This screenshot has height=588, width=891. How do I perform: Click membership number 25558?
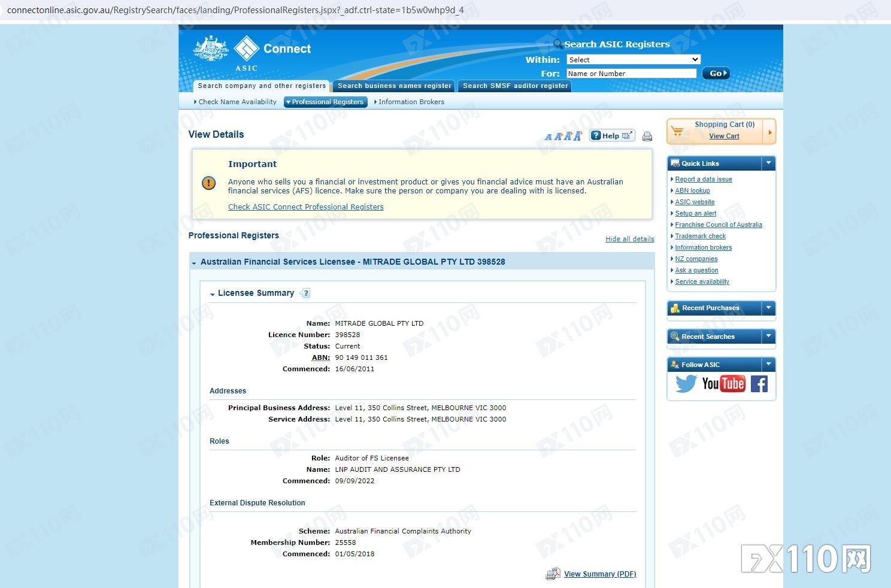(346, 542)
